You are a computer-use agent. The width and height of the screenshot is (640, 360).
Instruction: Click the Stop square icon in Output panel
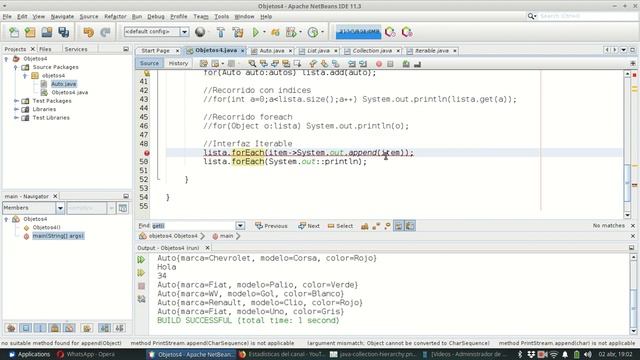141,286
